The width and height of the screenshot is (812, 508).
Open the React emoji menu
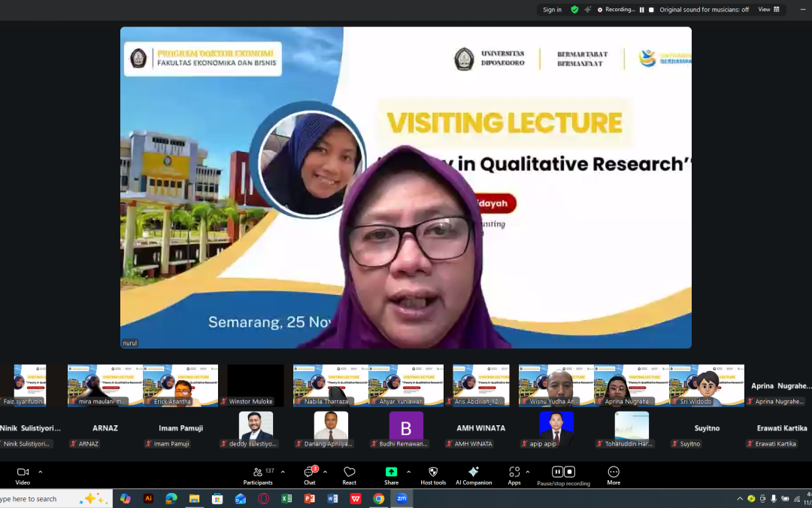coord(349,475)
